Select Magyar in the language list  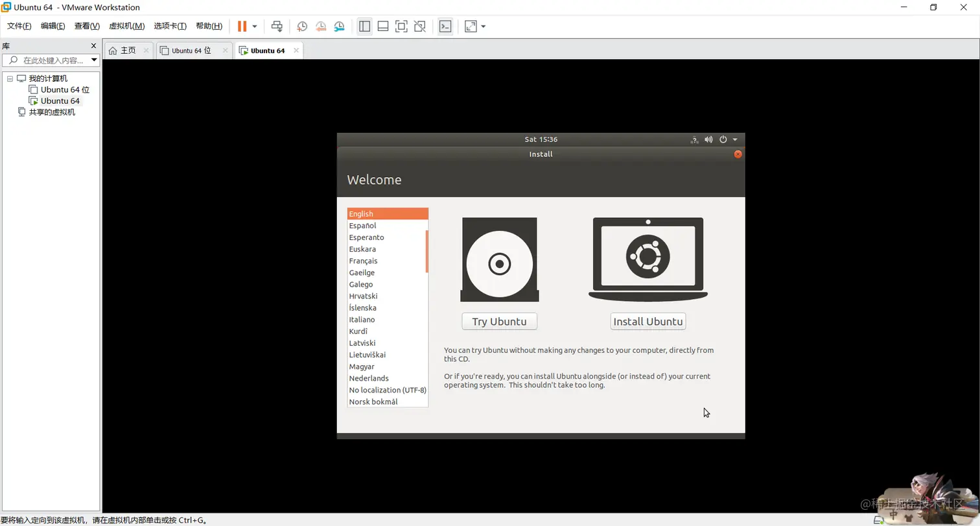click(386, 366)
